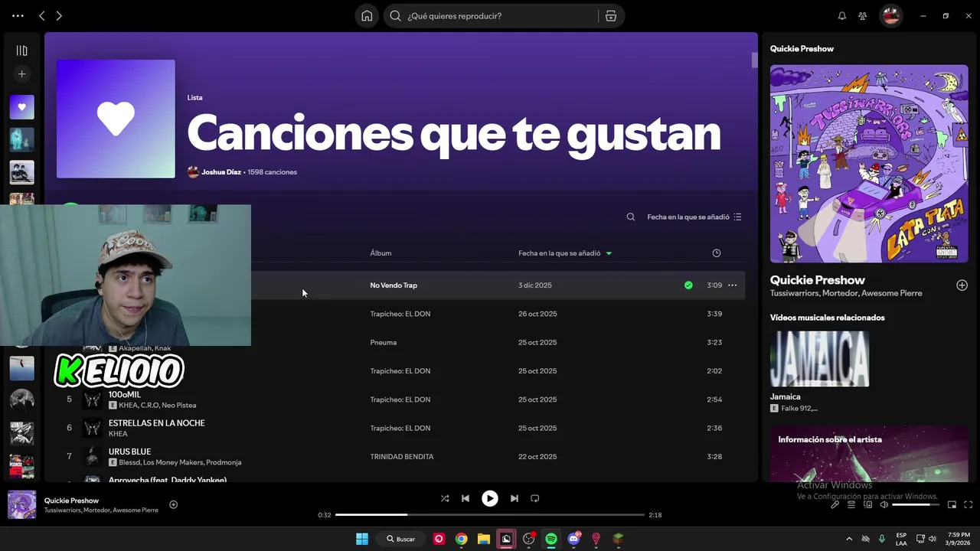Toggle the green liked checkmark on first track

coord(688,285)
